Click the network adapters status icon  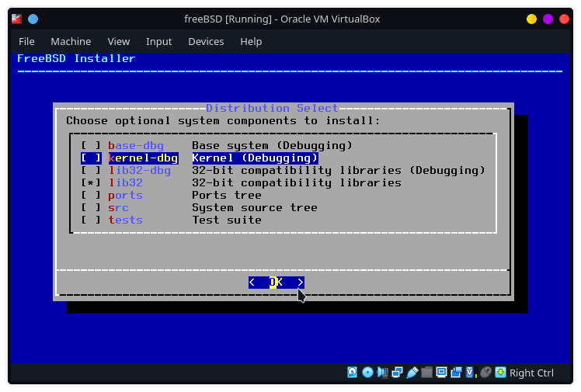pos(397,373)
